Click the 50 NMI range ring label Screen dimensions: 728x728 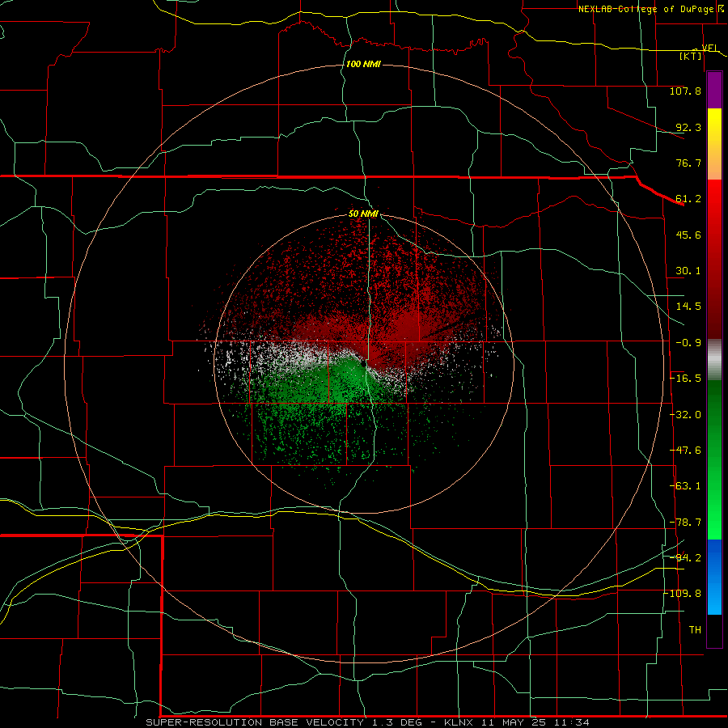pos(363,214)
